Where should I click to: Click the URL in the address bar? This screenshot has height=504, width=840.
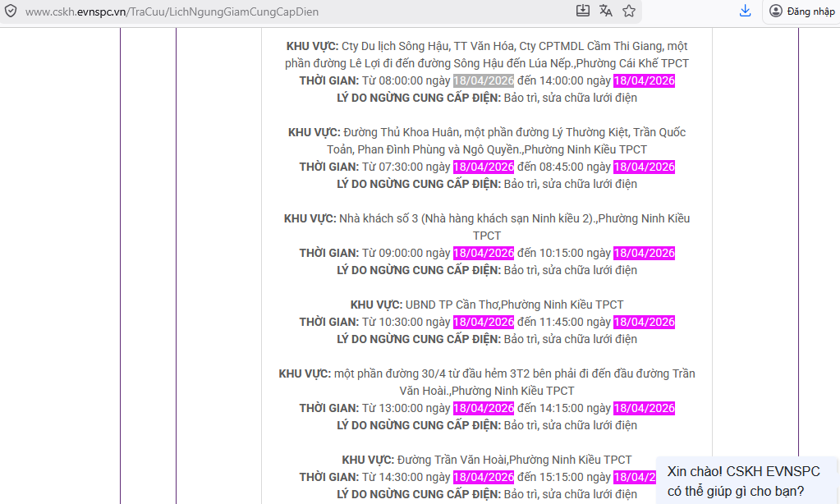(172, 11)
